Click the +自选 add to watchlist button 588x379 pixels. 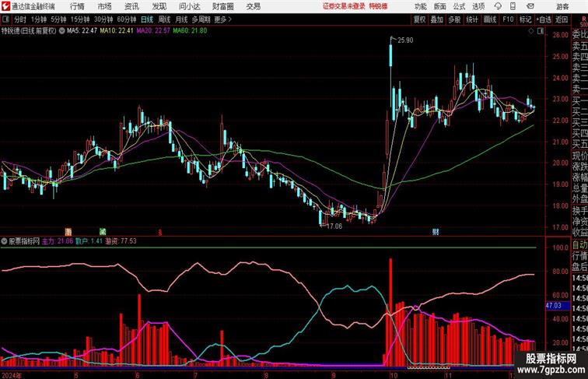[544, 19]
